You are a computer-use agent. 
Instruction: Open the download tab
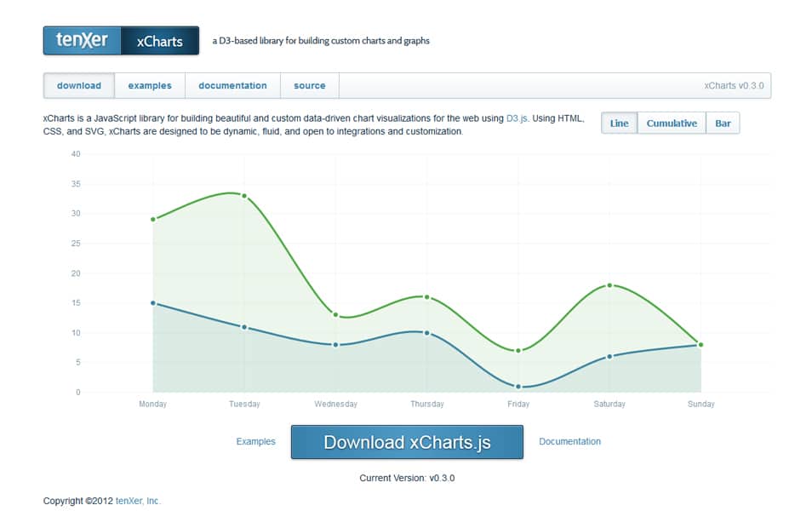[79, 85]
